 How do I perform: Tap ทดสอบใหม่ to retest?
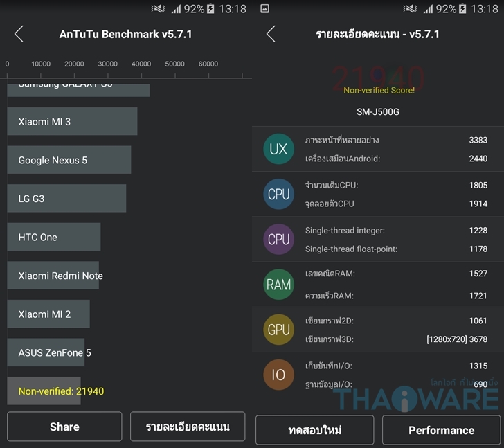click(x=315, y=430)
